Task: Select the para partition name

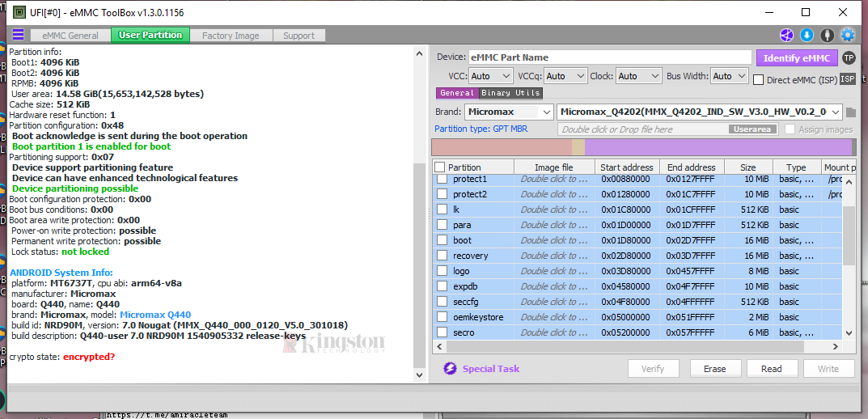Action: tap(462, 225)
